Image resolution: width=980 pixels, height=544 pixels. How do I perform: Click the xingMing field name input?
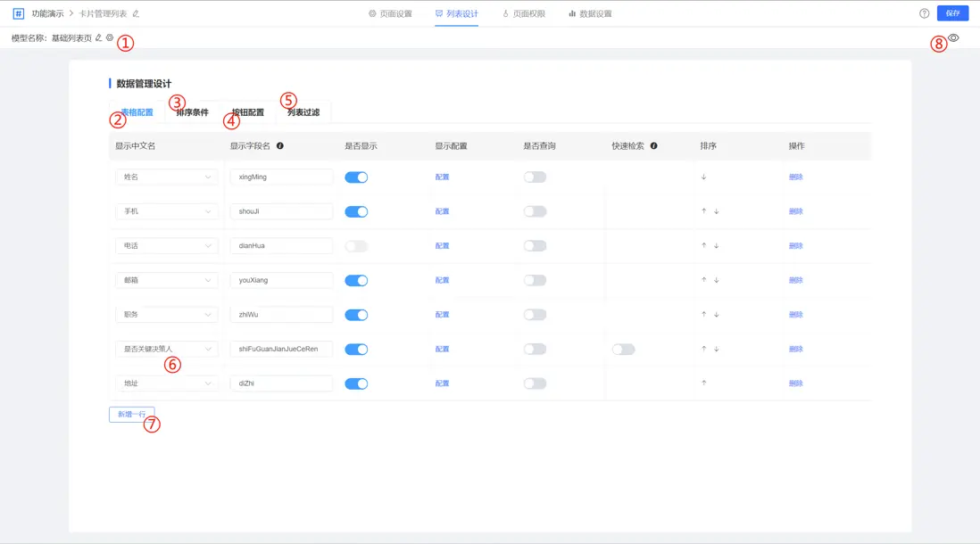pyautogui.click(x=281, y=177)
